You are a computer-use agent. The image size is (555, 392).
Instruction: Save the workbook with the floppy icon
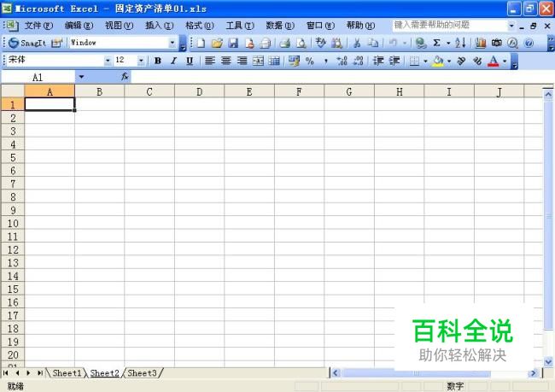click(x=233, y=44)
